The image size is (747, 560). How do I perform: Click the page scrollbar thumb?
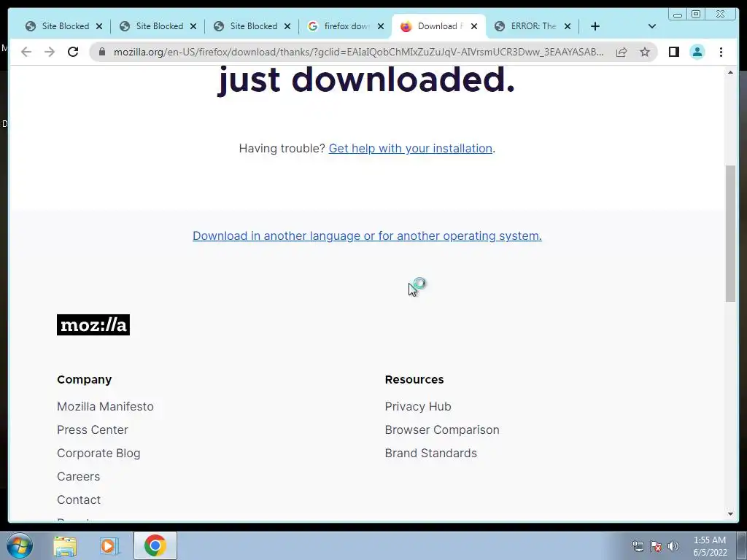pos(730,233)
